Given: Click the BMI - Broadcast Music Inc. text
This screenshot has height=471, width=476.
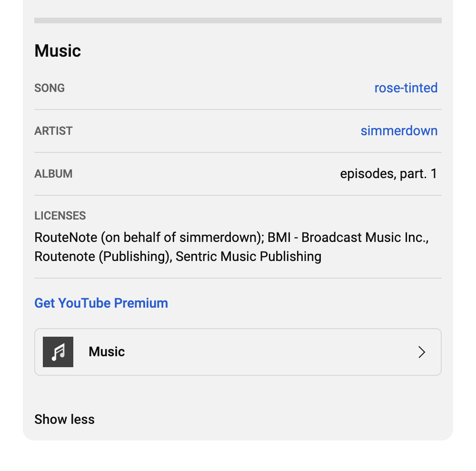Looking at the screenshot, I should point(348,238).
